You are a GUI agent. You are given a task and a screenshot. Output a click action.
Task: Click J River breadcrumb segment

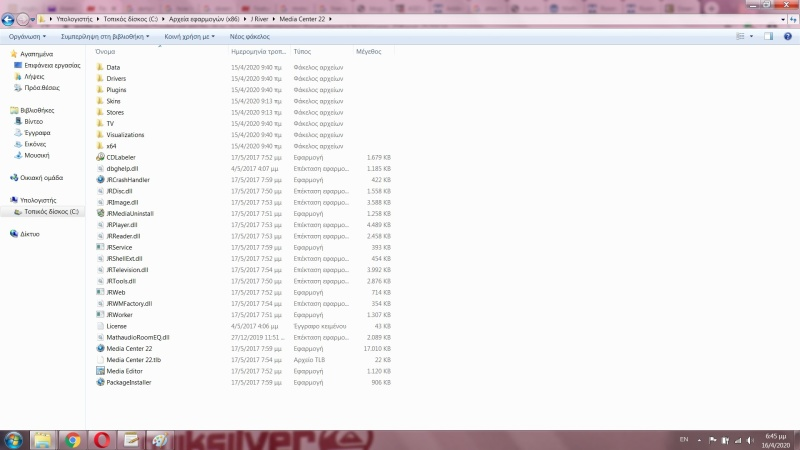[259, 19]
